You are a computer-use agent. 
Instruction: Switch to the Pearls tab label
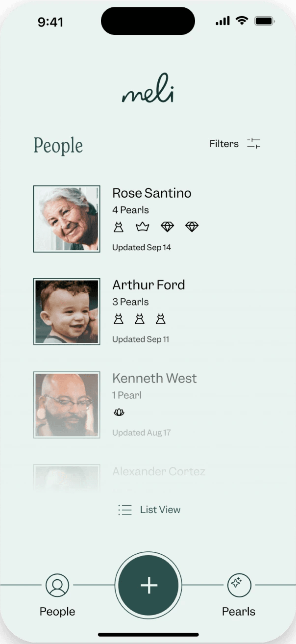[239, 612]
